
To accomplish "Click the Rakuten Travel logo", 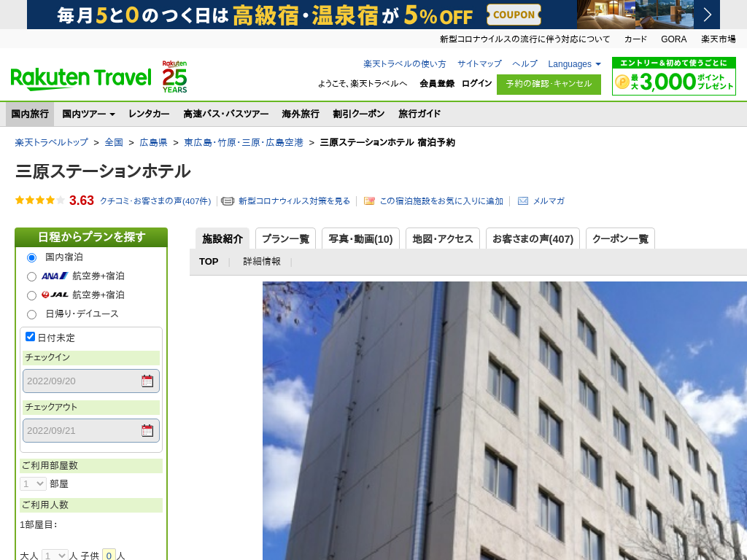I will tap(80, 78).
